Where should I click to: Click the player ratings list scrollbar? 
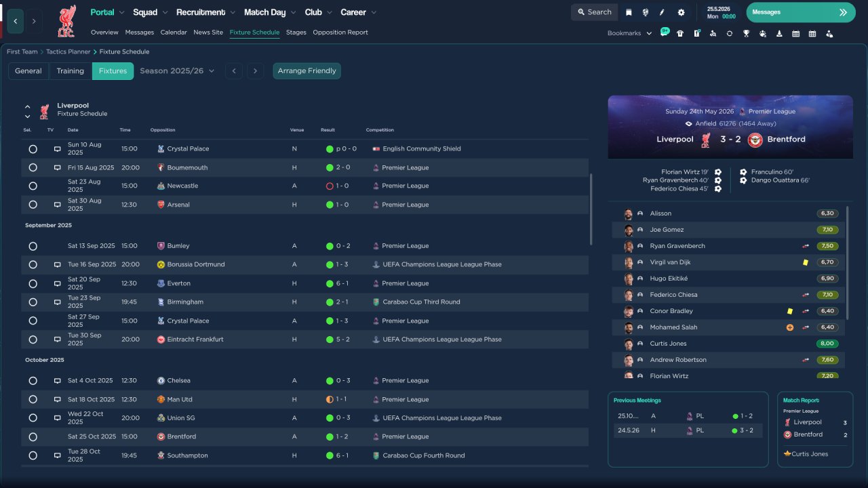(847, 263)
